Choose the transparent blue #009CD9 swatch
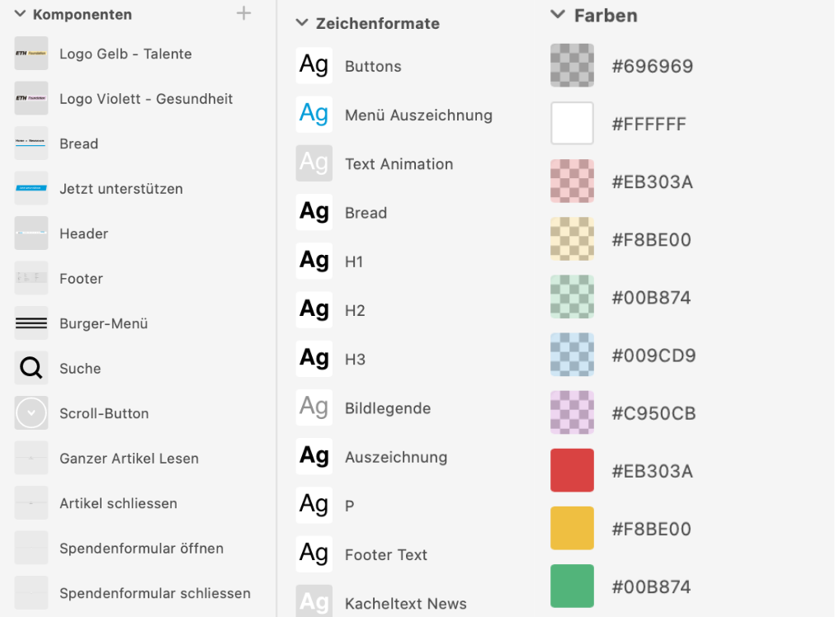 tap(572, 355)
